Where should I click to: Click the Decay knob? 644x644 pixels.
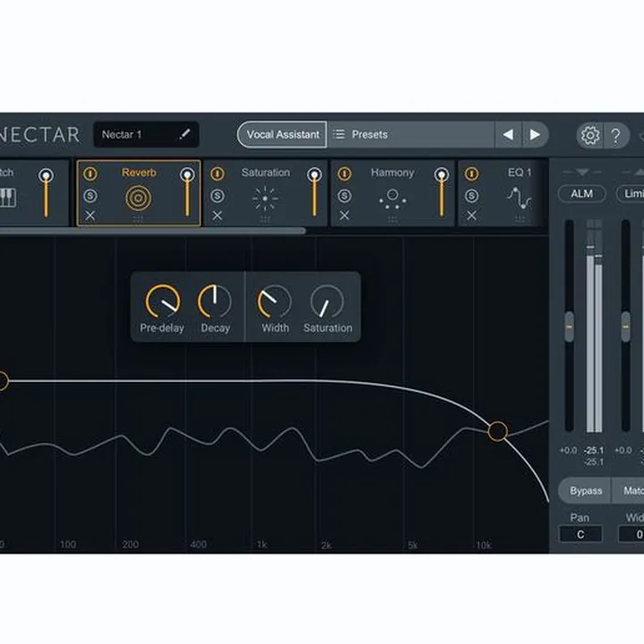point(215,301)
